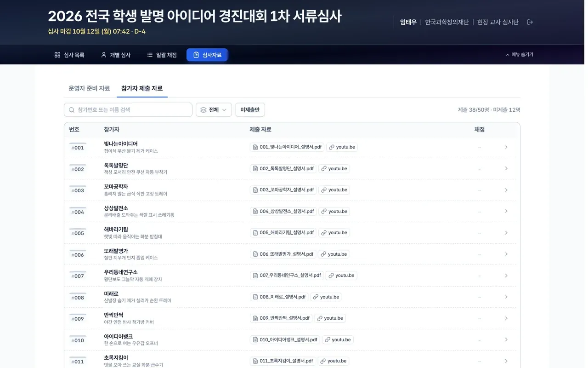Toggle the 미제출만 filter

coord(250,110)
